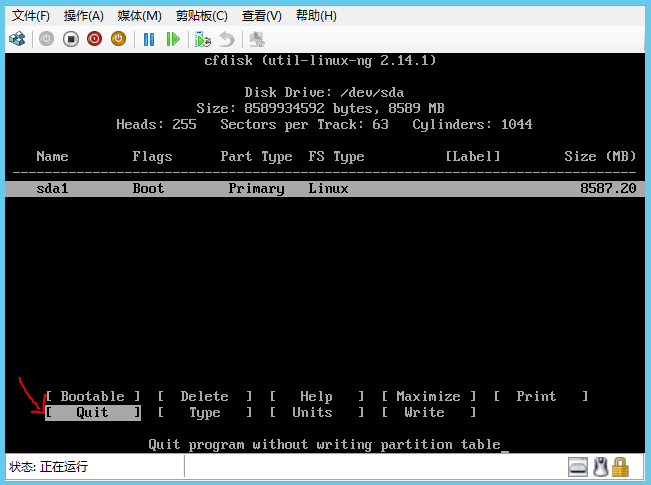Open the 操作(A) menu

point(83,16)
